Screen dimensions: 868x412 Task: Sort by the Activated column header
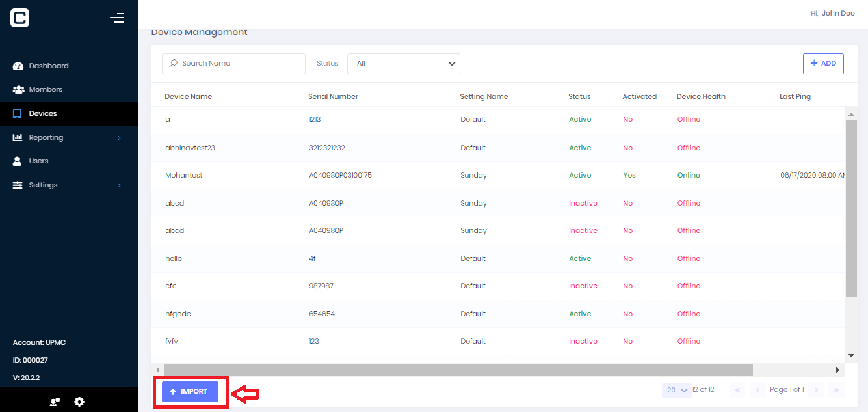640,96
